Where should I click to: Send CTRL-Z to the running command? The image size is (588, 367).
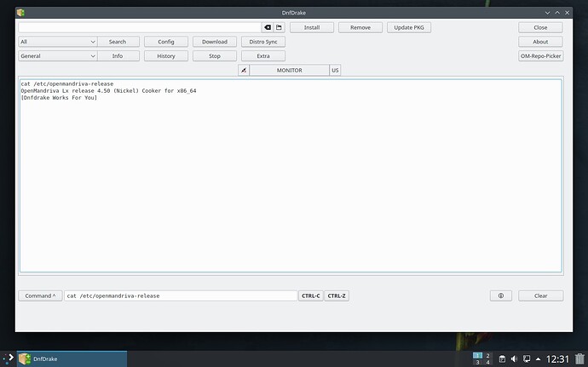click(x=337, y=295)
